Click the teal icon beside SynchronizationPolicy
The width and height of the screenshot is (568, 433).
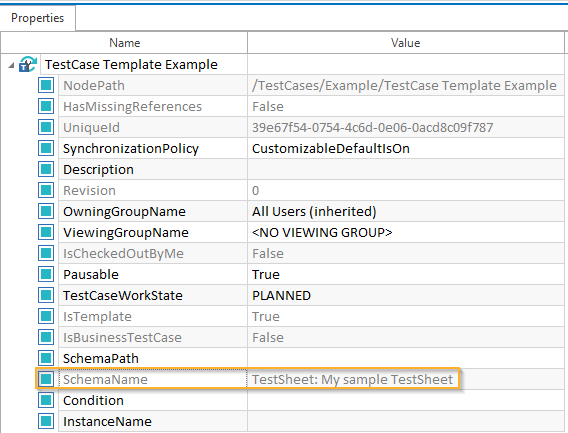pos(46,149)
